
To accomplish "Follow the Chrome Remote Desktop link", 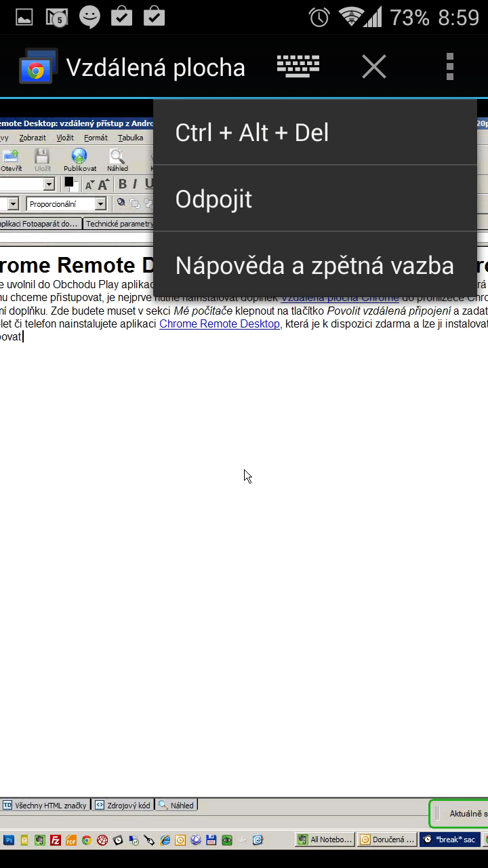I will click(x=220, y=324).
